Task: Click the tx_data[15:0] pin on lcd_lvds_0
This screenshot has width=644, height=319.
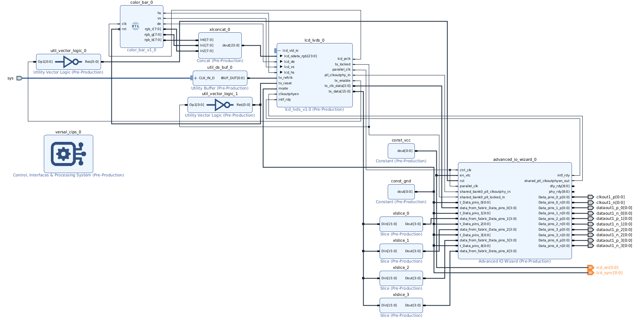Action: click(x=339, y=91)
